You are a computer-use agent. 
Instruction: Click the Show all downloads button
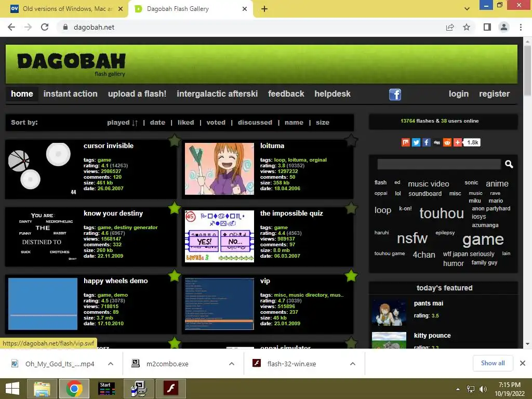pyautogui.click(x=493, y=363)
